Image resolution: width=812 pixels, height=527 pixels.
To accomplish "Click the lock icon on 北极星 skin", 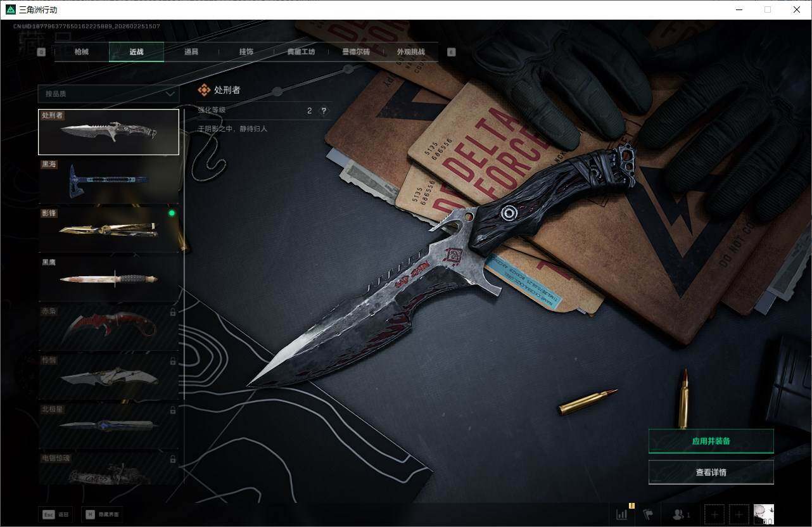I will (x=173, y=410).
